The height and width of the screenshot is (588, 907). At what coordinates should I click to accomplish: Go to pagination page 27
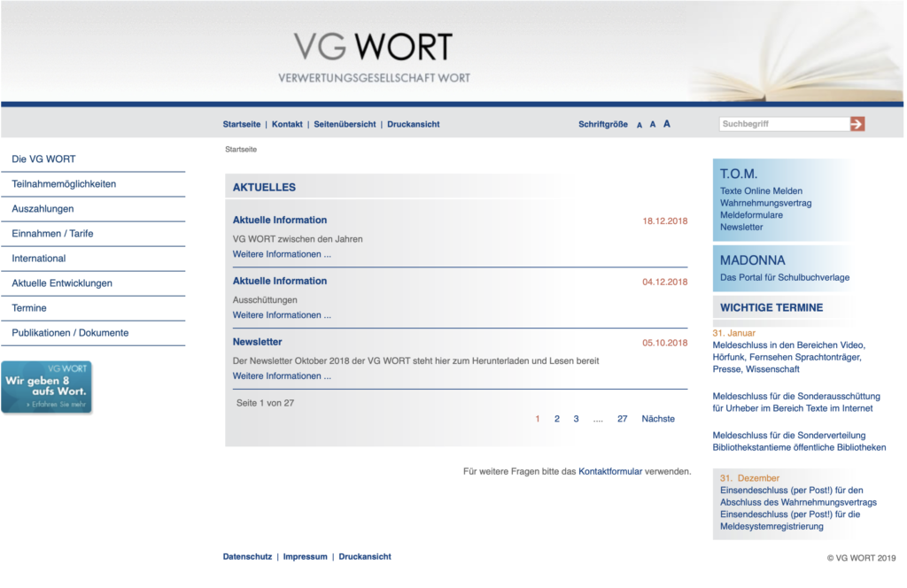coord(623,419)
